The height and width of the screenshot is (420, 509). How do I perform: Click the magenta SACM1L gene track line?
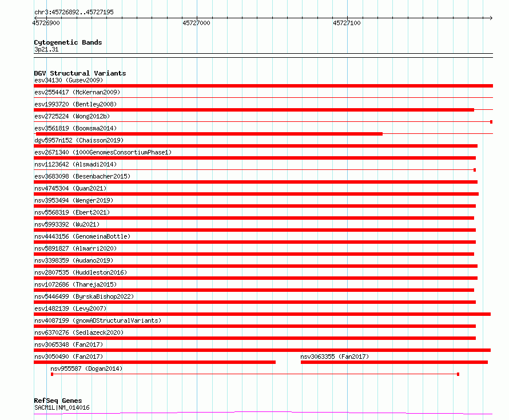(263, 413)
